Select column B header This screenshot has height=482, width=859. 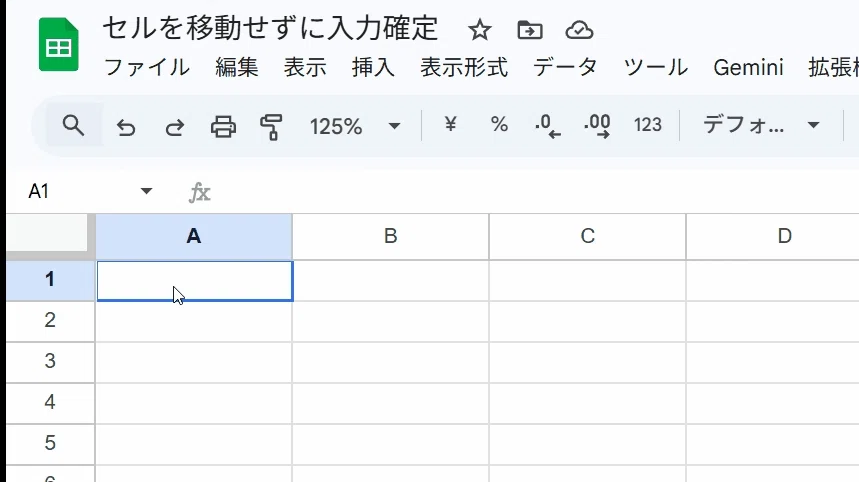click(391, 237)
